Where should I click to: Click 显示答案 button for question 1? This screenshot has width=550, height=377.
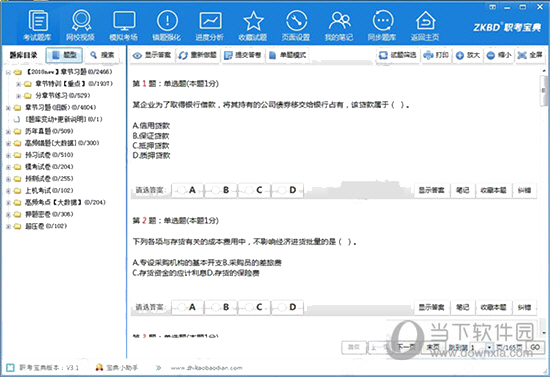431,190
